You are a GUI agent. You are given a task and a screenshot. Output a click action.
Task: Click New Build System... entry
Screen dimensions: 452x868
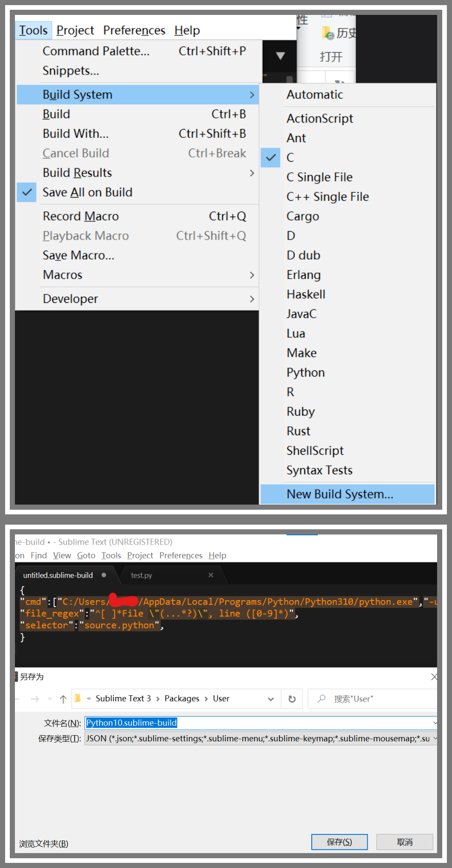point(348,494)
